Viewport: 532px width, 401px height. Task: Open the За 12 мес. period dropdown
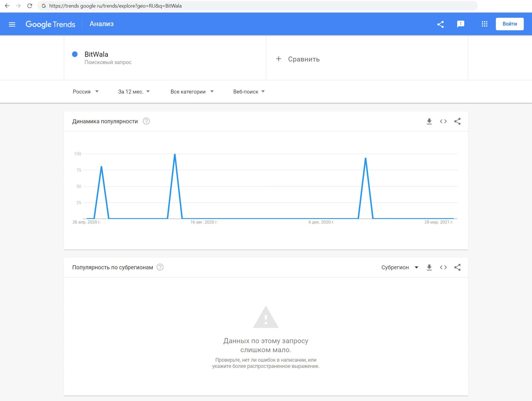coord(134,92)
